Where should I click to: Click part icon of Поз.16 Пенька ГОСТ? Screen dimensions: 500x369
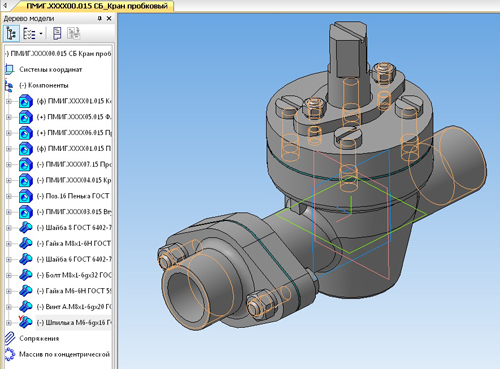[x=26, y=196]
